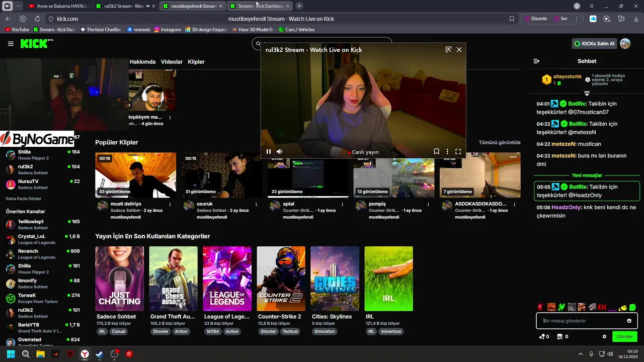Open the KICKs points balance icon
Viewport: 644px width, 362px height.
pos(541,337)
